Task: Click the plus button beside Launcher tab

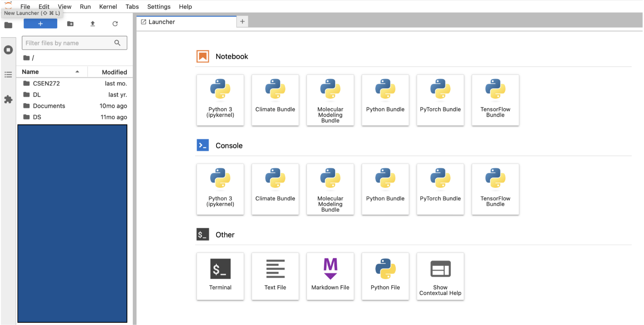Action: tap(242, 21)
